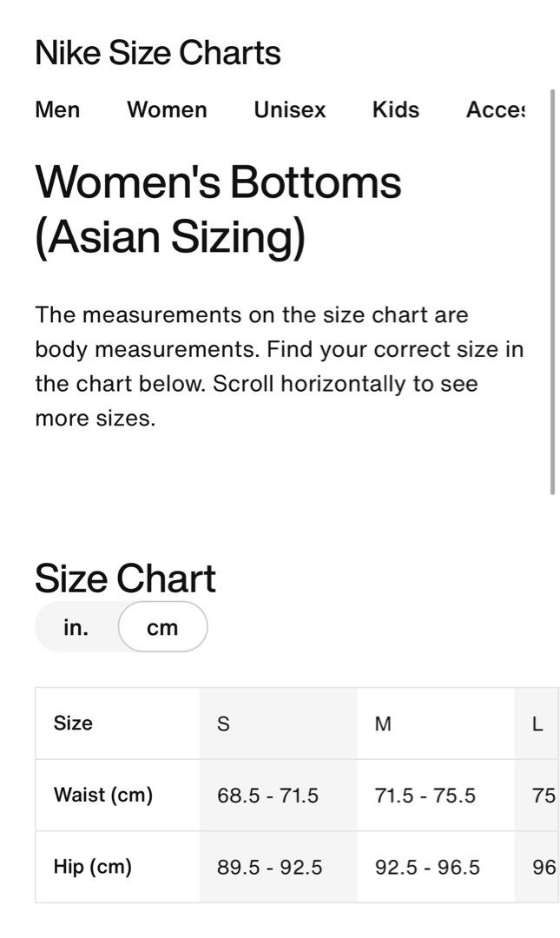The height and width of the screenshot is (938, 560).
Task: Click the M size column header
Action: [436, 723]
